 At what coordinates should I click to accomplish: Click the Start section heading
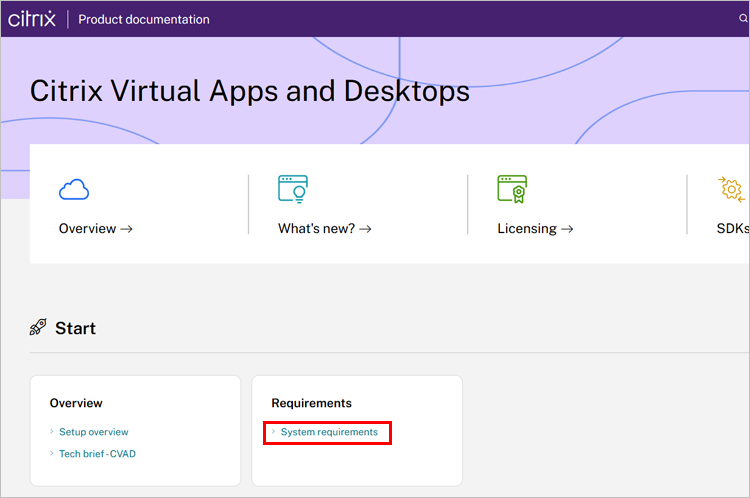(76, 328)
